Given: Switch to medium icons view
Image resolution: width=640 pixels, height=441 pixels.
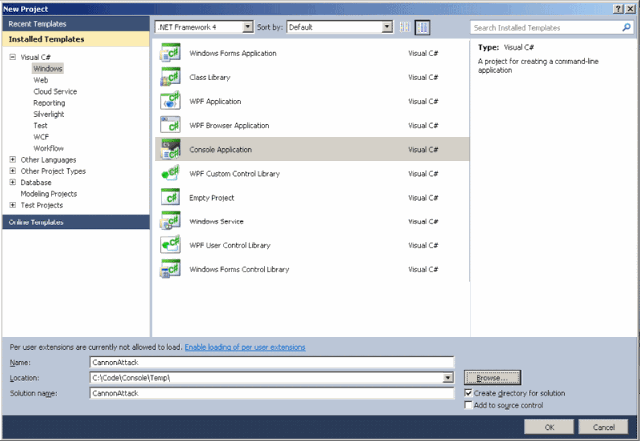Looking at the screenshot, I should [422, 27].
